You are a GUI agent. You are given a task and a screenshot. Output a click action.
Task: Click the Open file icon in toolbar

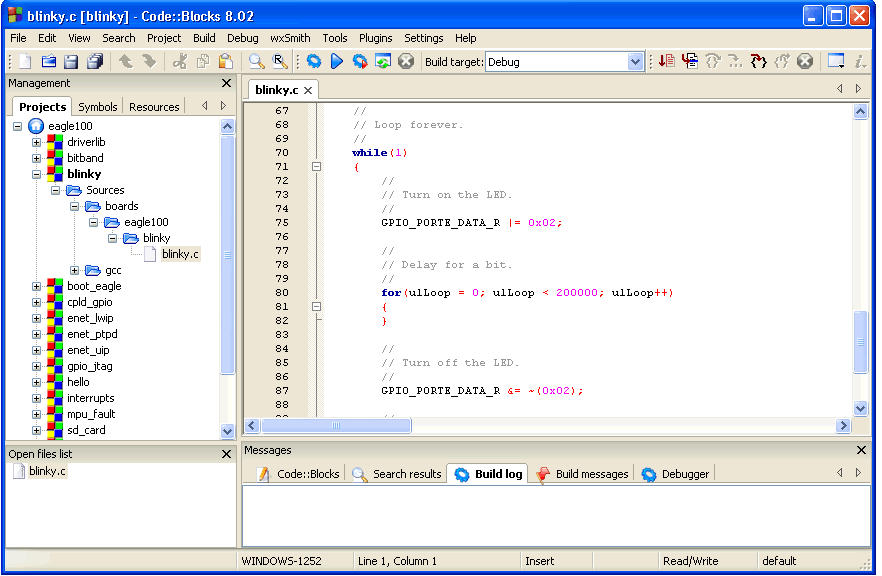point(48,62)
